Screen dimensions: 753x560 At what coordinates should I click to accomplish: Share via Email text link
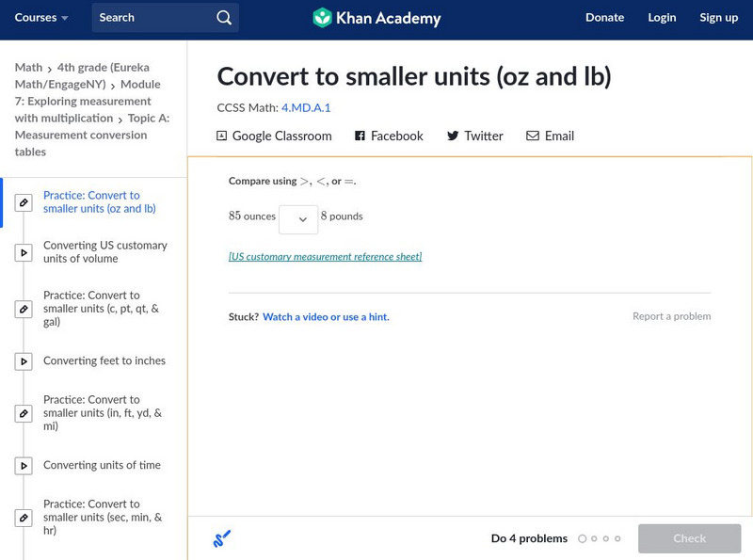(x=559, y=136)
